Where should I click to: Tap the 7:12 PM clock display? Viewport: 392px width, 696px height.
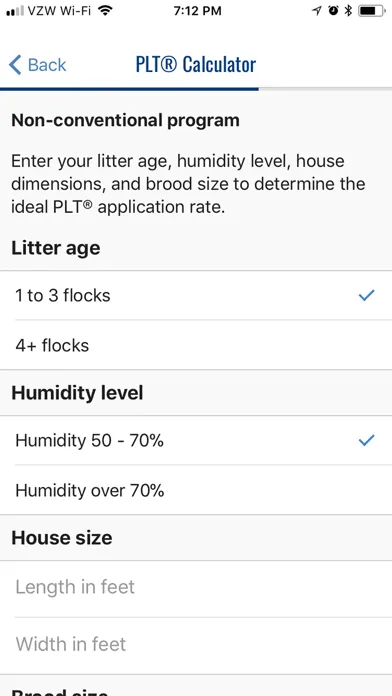tap(198, 11)
